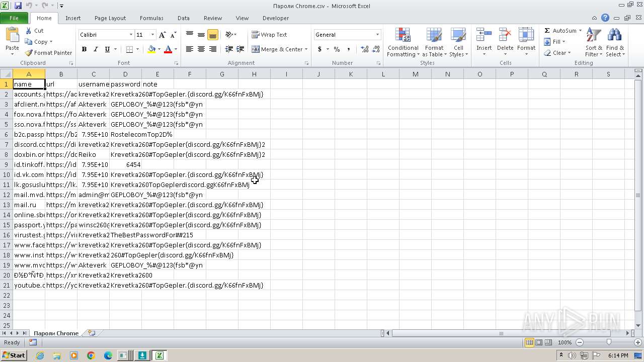Viewport: 644px width, 362px height.
Task: Apply red Font Color
Action: tap(168, 49)
